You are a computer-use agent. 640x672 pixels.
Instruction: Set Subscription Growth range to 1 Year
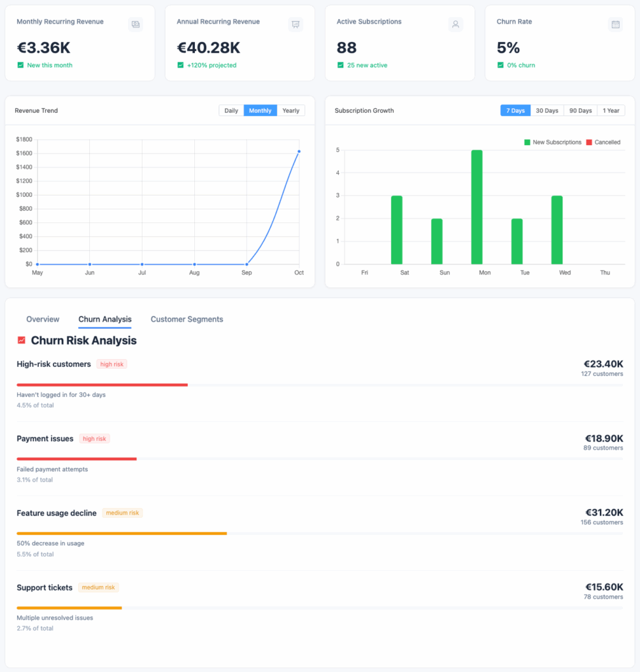click(x=610, y=110)
